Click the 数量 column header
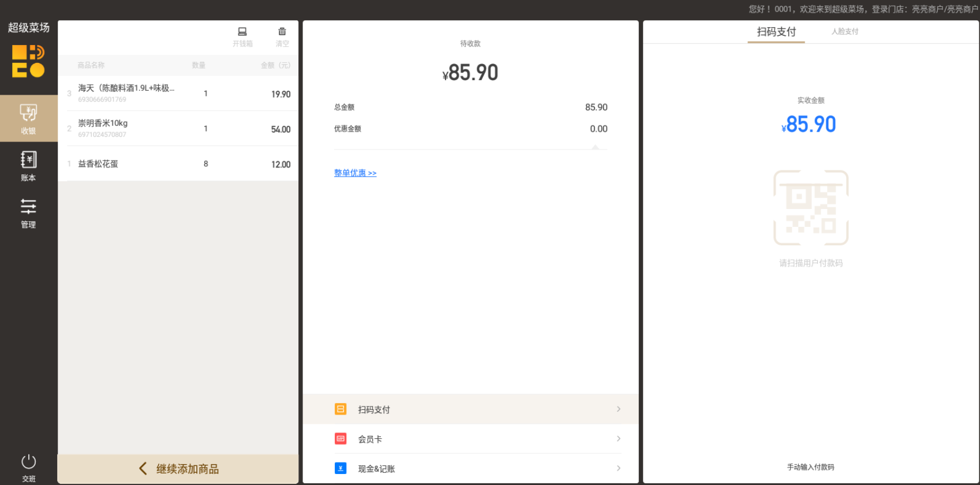This screenshot has height=485, width=980. [199, 65]
